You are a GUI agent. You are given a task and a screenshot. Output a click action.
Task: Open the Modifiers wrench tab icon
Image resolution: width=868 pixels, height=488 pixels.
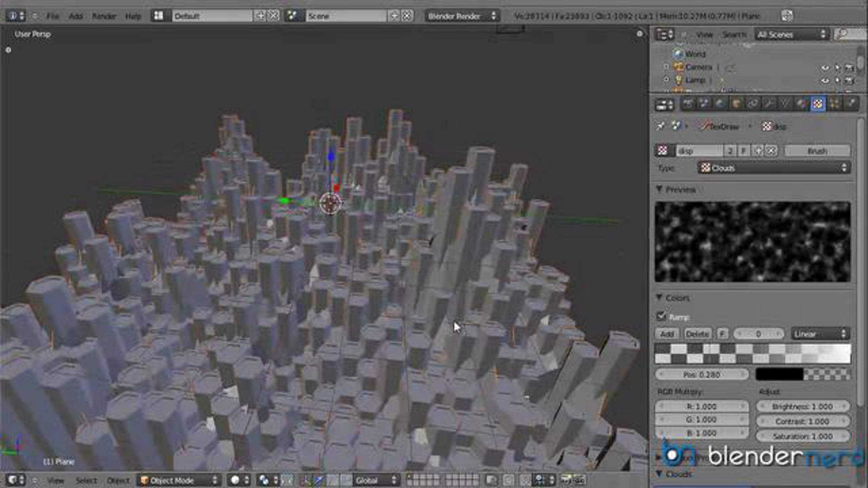769,104
